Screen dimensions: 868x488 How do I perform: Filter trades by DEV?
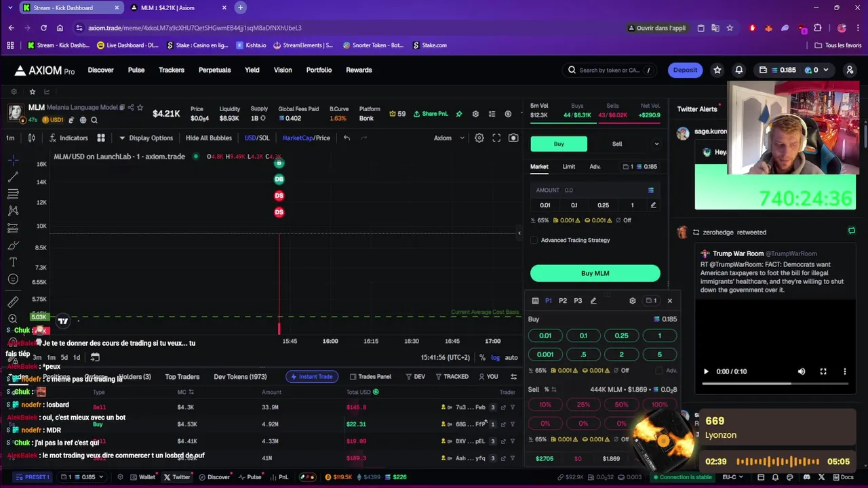415,376
